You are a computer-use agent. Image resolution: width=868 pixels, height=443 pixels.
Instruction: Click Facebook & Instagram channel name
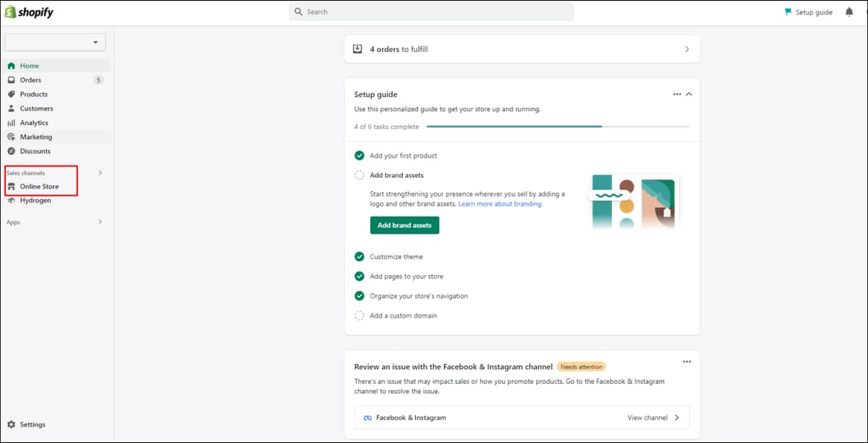(x=411, y=418)
